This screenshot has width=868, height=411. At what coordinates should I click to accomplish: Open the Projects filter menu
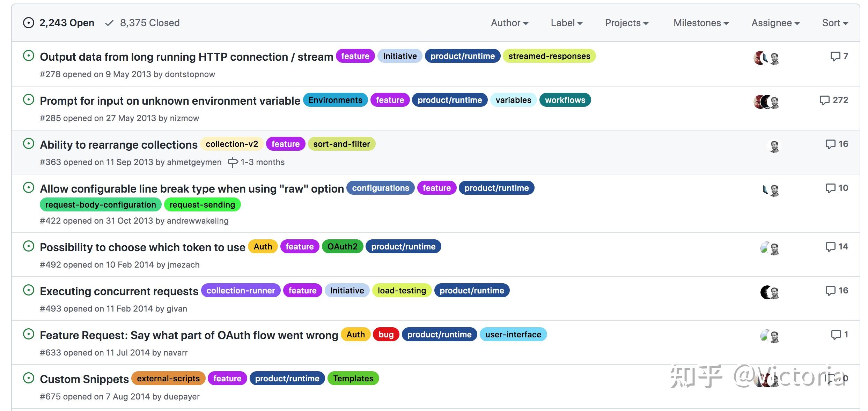[626, 23]
